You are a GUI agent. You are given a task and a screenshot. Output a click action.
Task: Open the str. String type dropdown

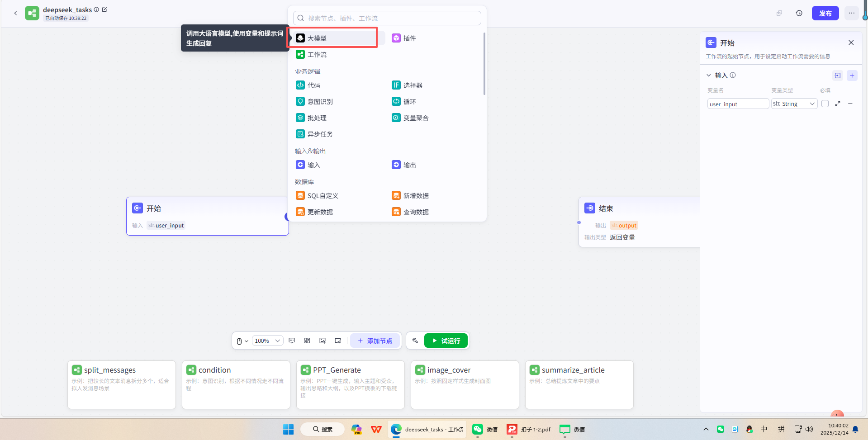coord(794,104)
